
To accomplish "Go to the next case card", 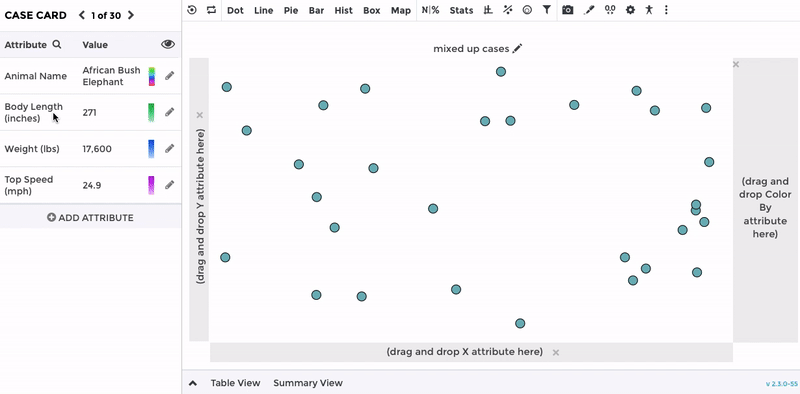I will coord(131,15).
